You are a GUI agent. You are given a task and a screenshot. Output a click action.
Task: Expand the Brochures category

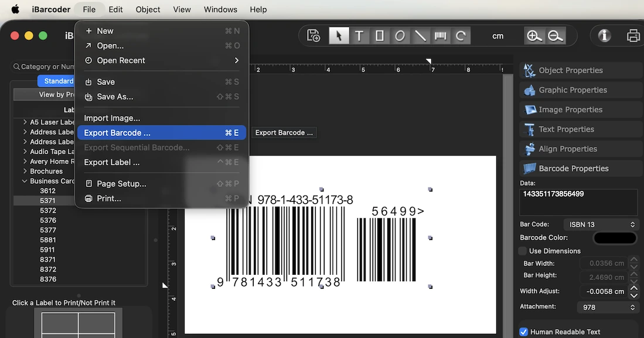click(25, 171)
